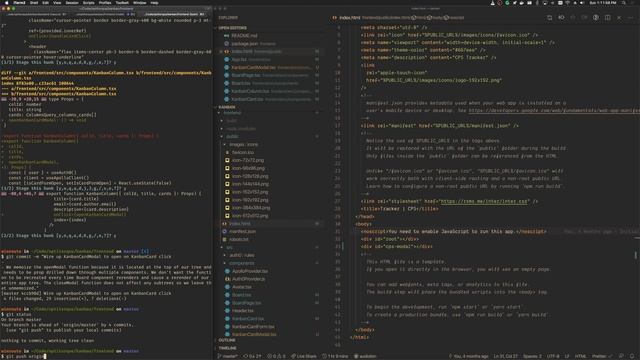Open editor More Actions ellipsis

(631, 18)
